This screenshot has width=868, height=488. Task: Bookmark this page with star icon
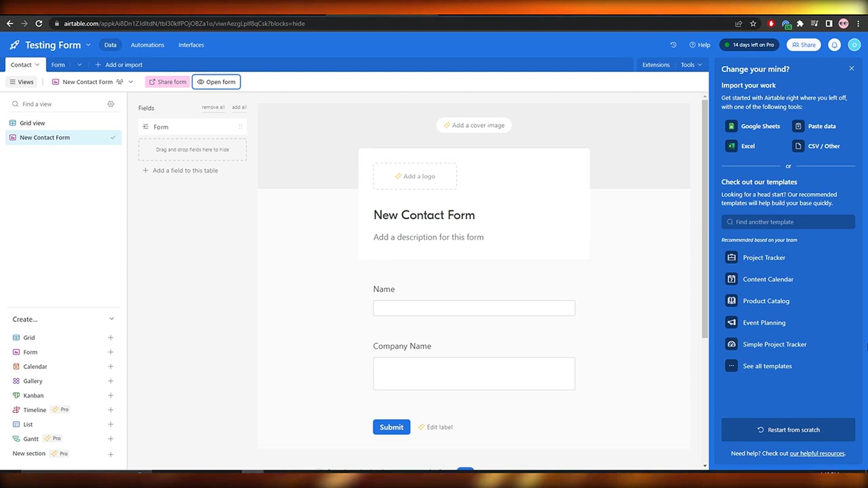tap(753, 23)
